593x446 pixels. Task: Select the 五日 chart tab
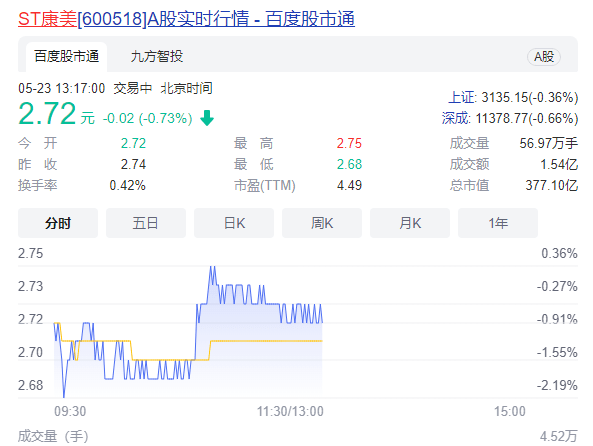[146, 223]
